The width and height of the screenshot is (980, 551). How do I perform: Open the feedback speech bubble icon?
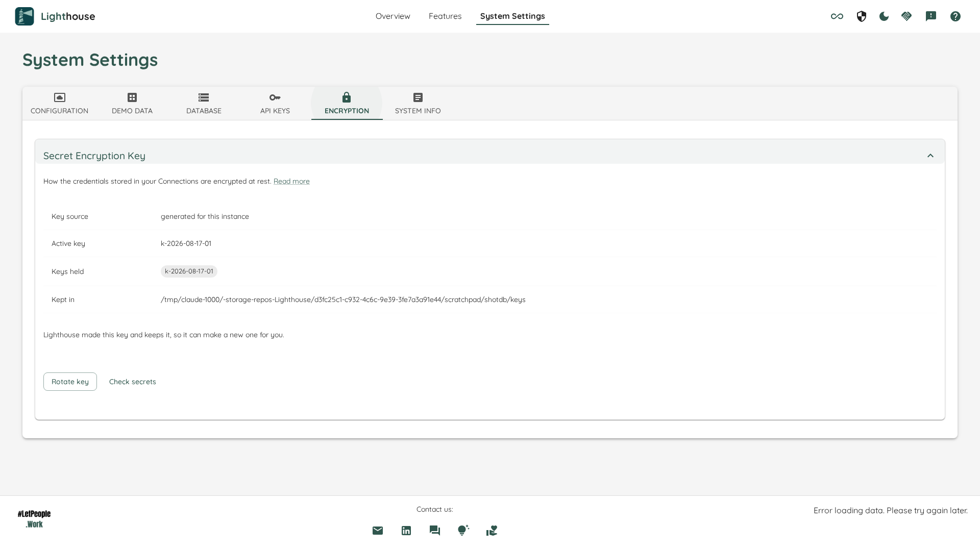click(931, 16)
